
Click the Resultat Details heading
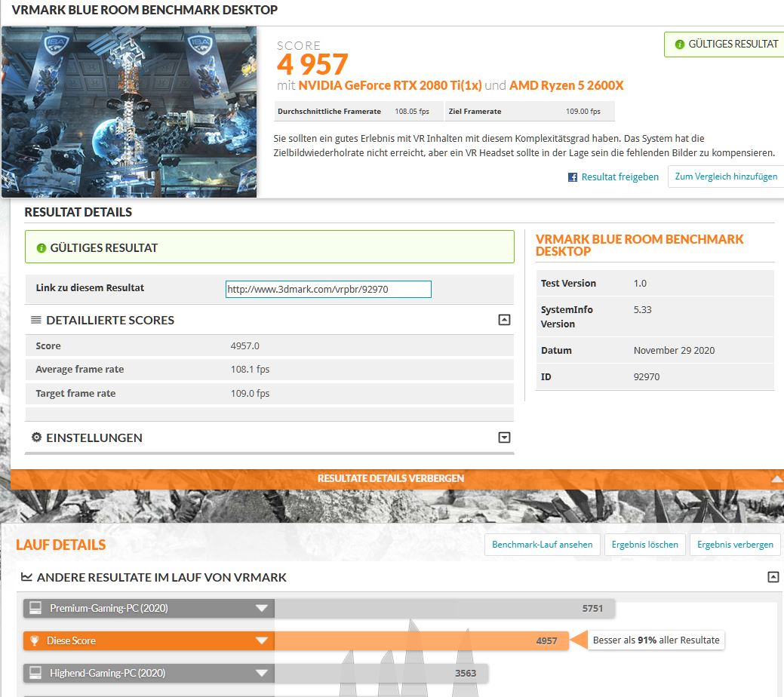pos(78,212)
